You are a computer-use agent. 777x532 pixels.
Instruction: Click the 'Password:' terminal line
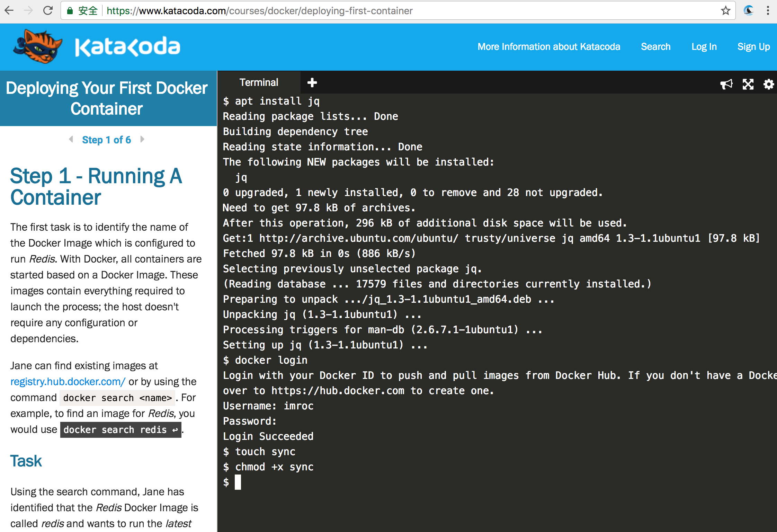(x=250, y=421)
